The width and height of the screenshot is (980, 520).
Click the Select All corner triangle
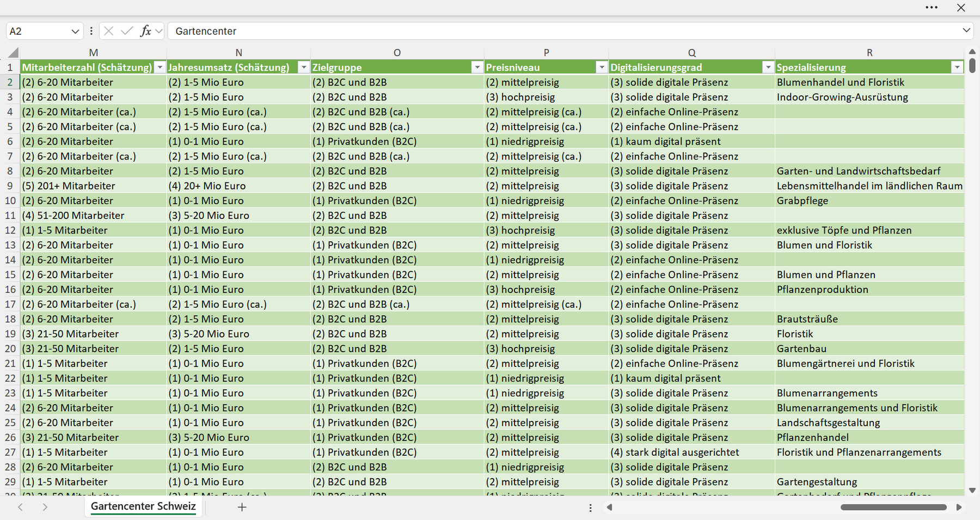pos(13,53)
